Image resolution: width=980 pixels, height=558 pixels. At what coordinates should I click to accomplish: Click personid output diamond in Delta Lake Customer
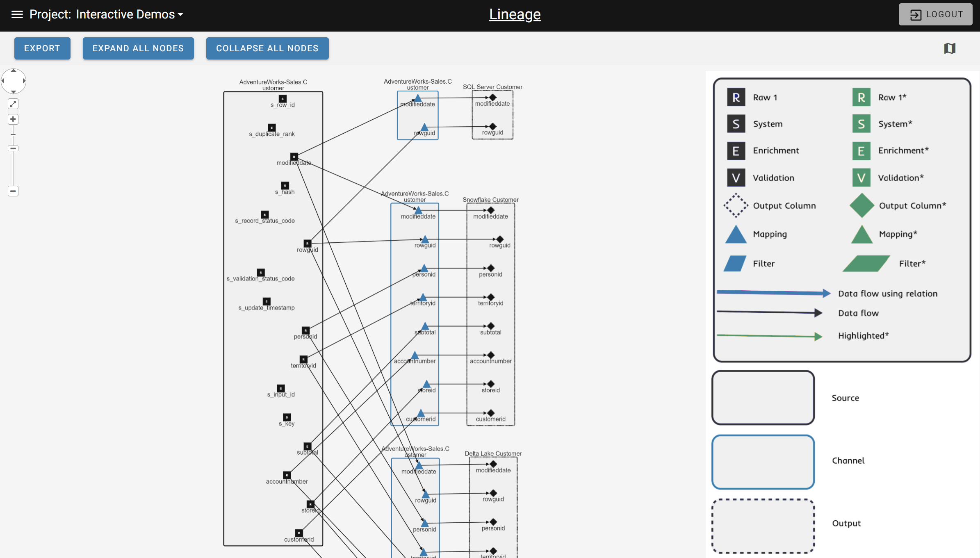[x=493, y=522]
